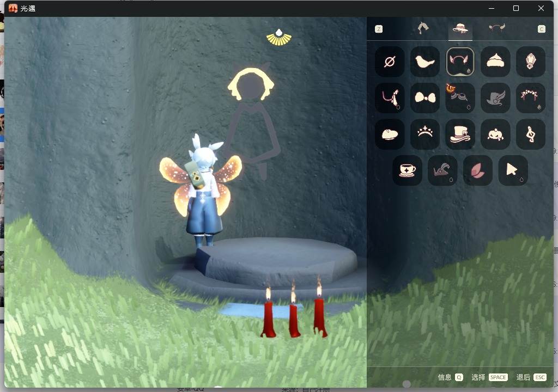This screenshot has width=558, height=392.
Task: Click the 退后 back button
Action: (531, 377)
